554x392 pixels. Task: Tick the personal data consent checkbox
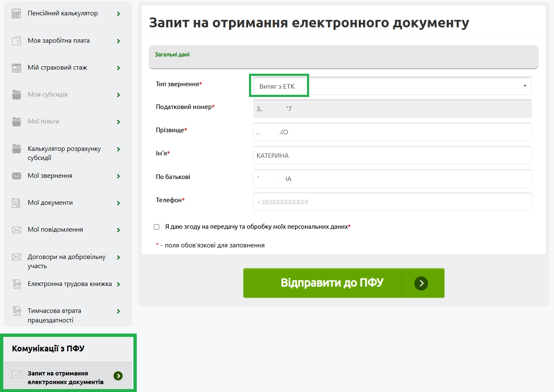(x=157, y=227)
